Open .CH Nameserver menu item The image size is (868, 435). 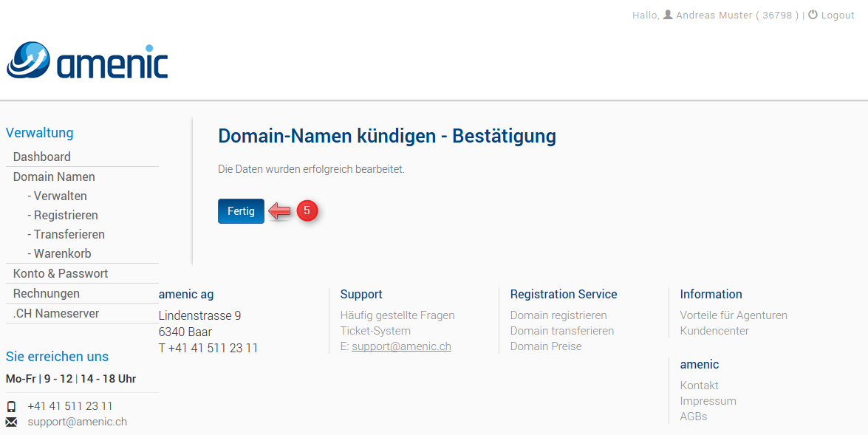click(x=56, y=313)
